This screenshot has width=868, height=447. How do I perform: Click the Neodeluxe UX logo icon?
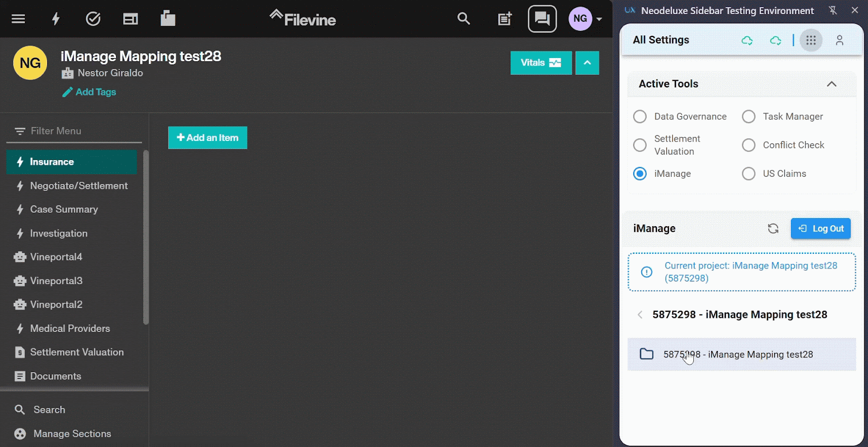(x=630, y=10)
